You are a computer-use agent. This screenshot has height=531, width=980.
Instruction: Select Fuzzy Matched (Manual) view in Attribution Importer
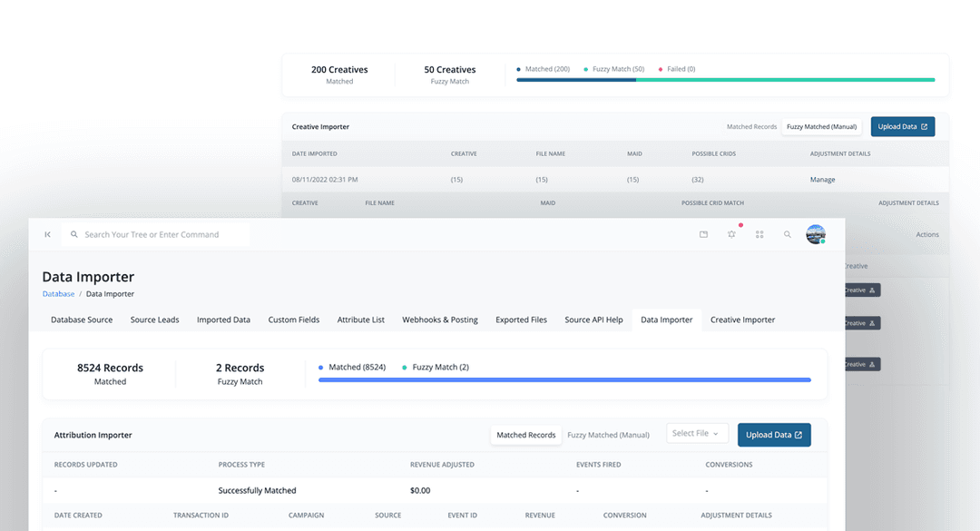coord(609,435)
